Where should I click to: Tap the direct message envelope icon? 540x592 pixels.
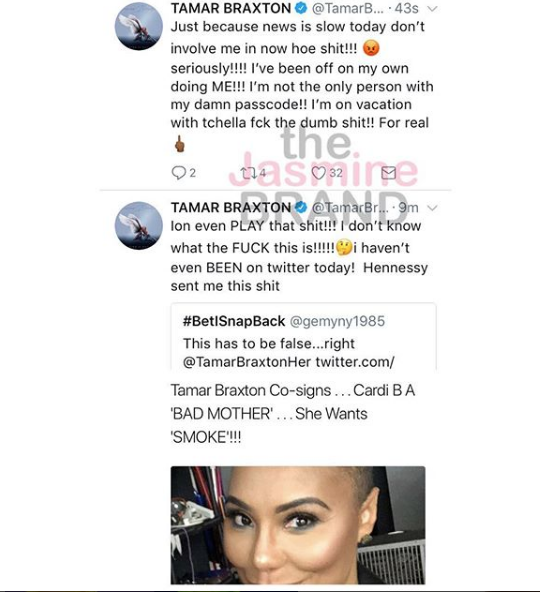(389, 173)
